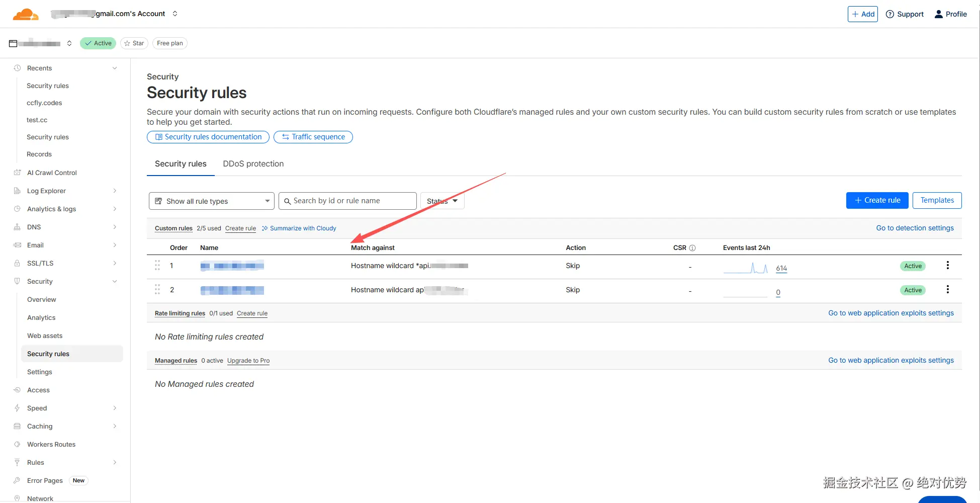The image size is (980, 503).
Task: Open the account switcher arrows
Action: coord(175,14)
